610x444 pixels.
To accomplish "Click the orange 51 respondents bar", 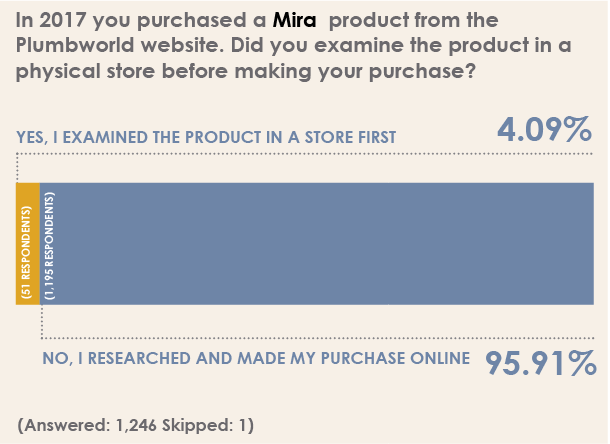I will point(28,244).
